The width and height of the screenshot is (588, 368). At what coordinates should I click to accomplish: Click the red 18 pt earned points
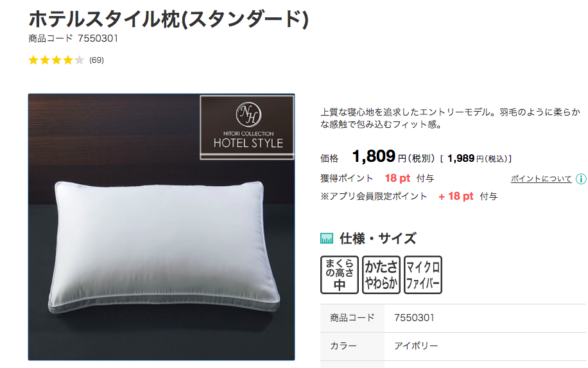397,178
